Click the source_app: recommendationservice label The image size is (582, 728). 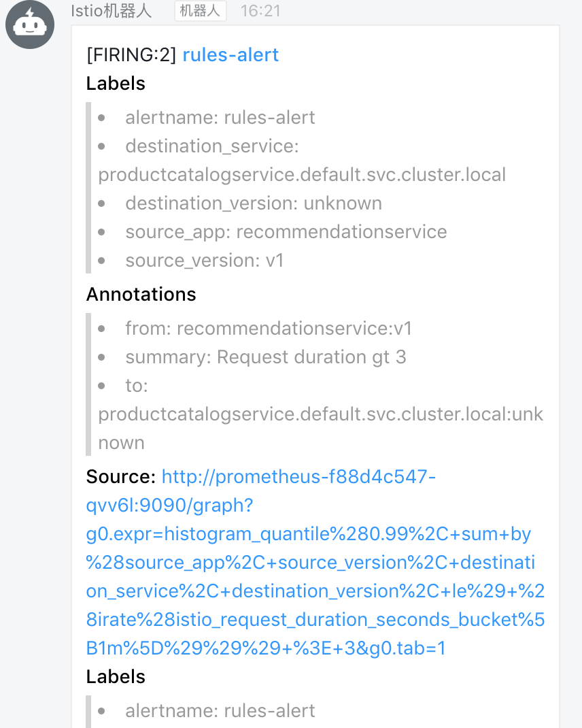point(286,232)
